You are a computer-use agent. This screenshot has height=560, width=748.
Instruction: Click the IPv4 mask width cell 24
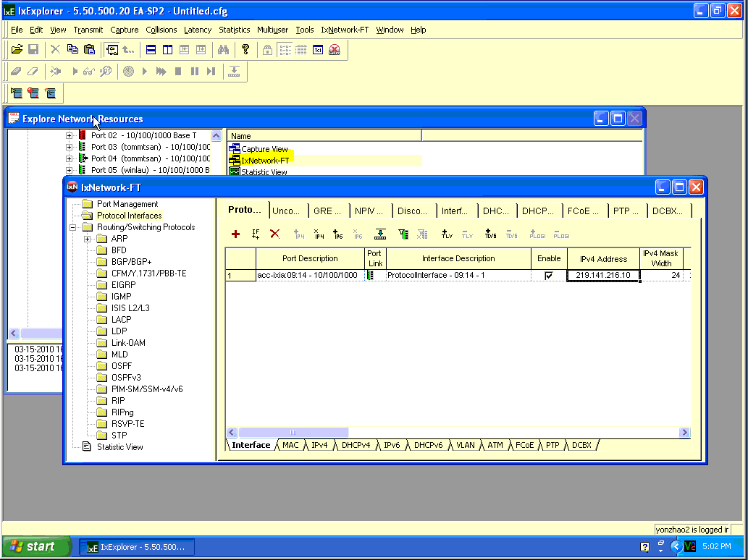coord(662,276)
